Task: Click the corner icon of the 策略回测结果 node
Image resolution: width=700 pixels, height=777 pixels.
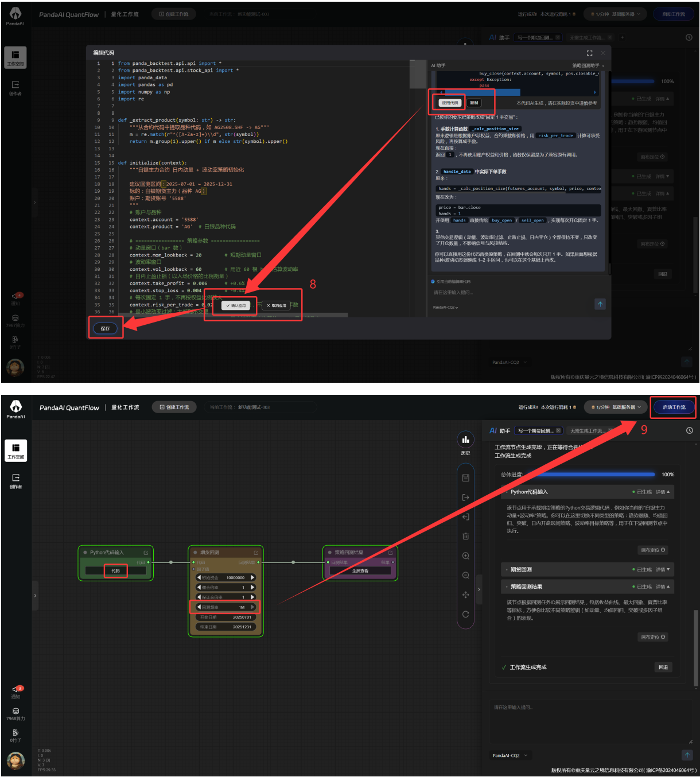Action: (x=391, y=553)
